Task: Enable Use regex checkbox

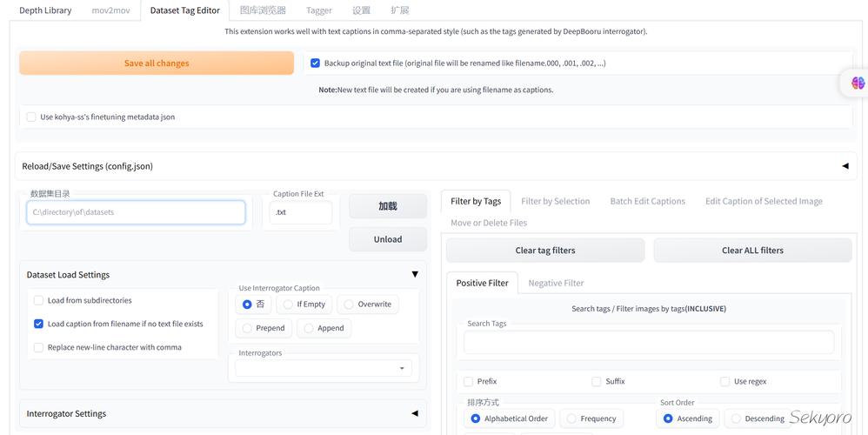Action: [x=724, y=381]
